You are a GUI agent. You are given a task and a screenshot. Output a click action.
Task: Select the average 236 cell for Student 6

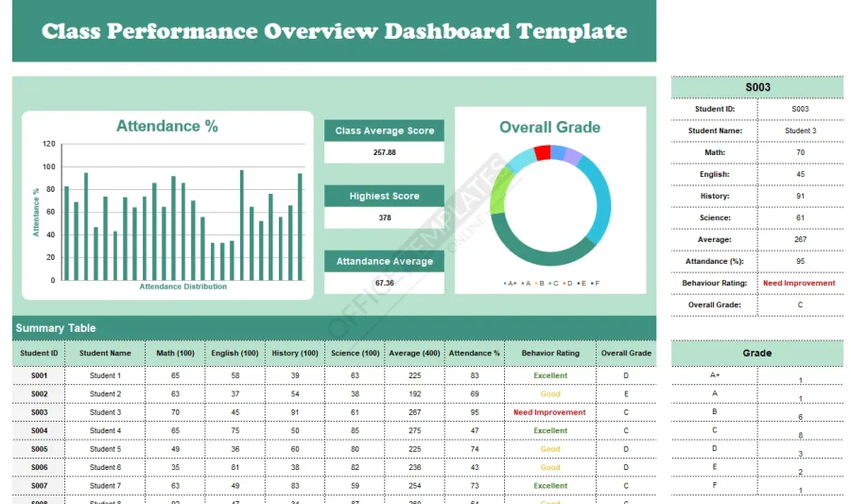[415, 468]
